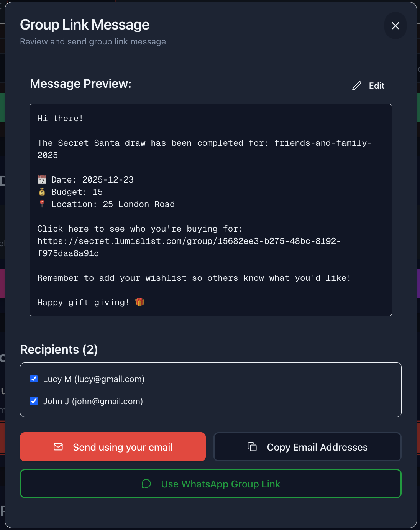The height and width of the screenshot is (530, 420).
Task: Click the envelope icon on the send button
Action: point(58,447)
